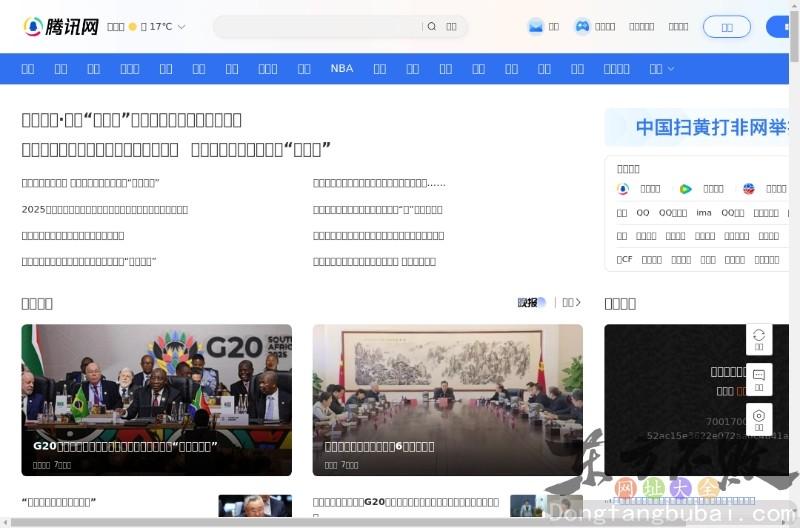Click the refresh arrows floating button
The image size is (800, 528).
[759, 339]
